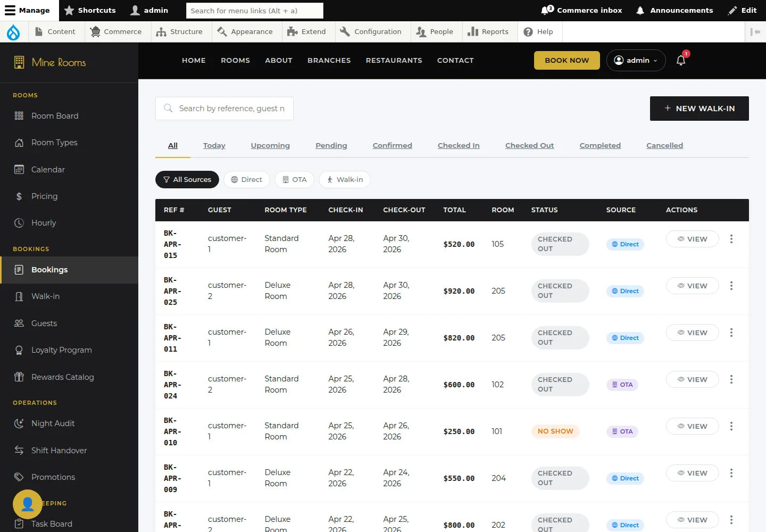Open actions menu for BK-APR-015
766x532 pixels.
click(x=731, y=239)
